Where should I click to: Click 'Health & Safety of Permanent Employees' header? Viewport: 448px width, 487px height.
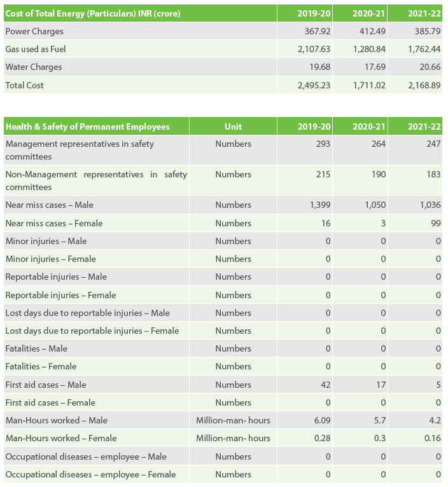coord(88,127)
